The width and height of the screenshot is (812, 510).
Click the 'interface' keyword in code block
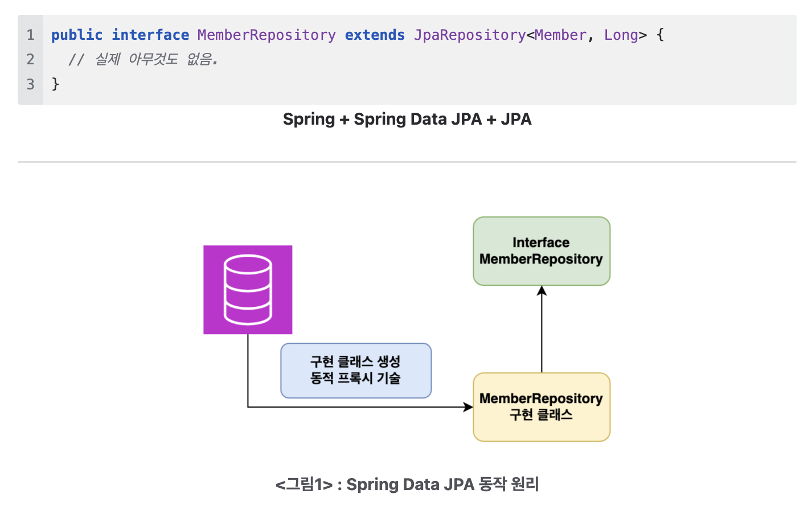(x=150, y=35)
